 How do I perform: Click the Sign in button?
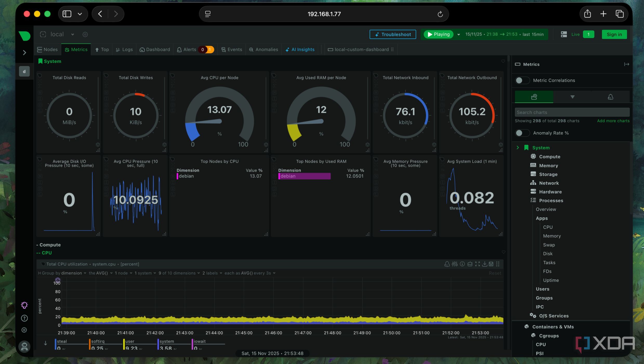point(614,34)
